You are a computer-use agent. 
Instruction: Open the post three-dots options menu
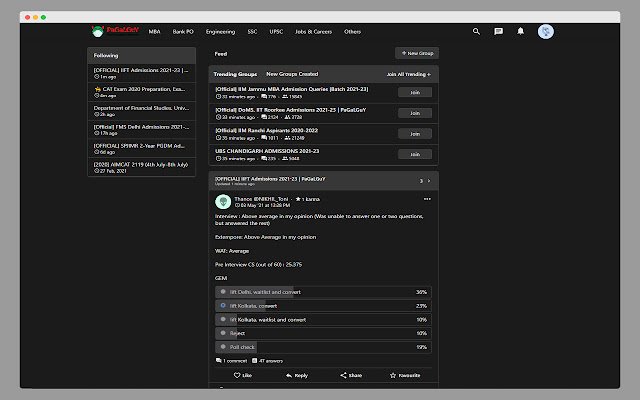pos(427,199)
